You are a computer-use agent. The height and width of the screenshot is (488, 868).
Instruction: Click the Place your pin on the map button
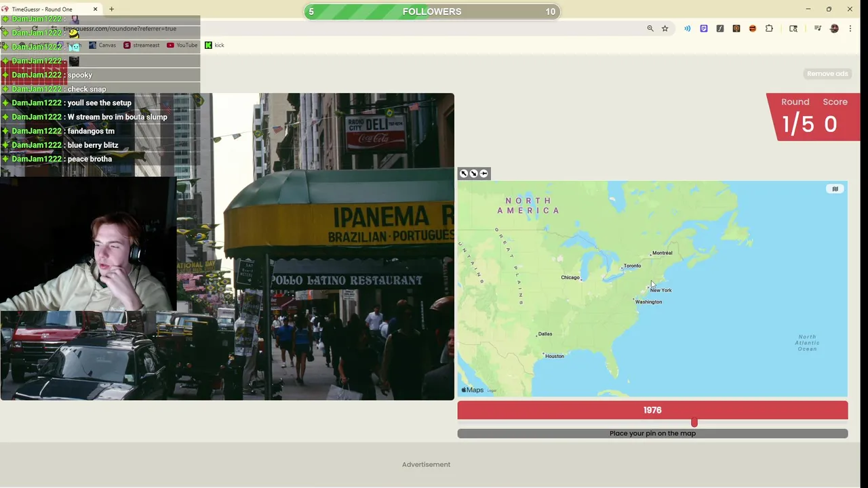tap(652, 434)
